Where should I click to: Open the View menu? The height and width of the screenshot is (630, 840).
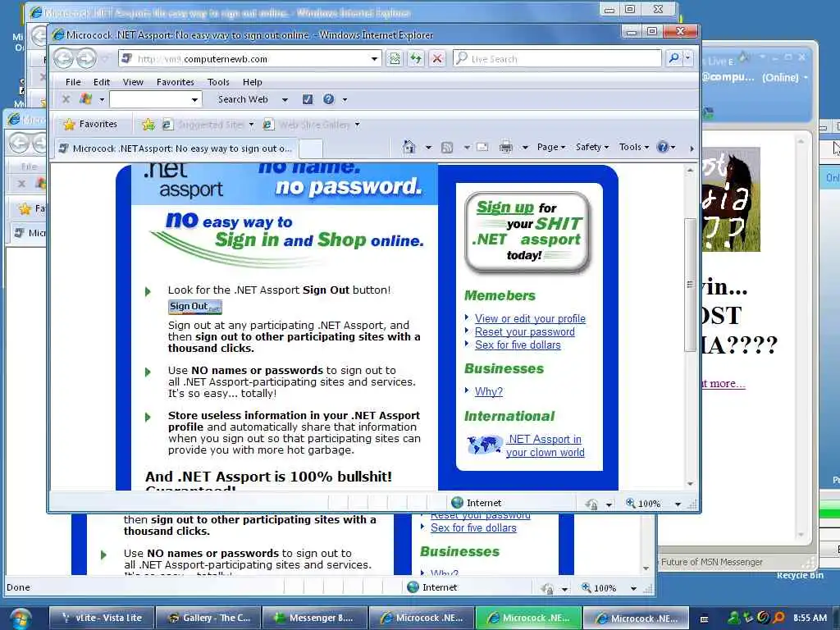coord(133,82)
